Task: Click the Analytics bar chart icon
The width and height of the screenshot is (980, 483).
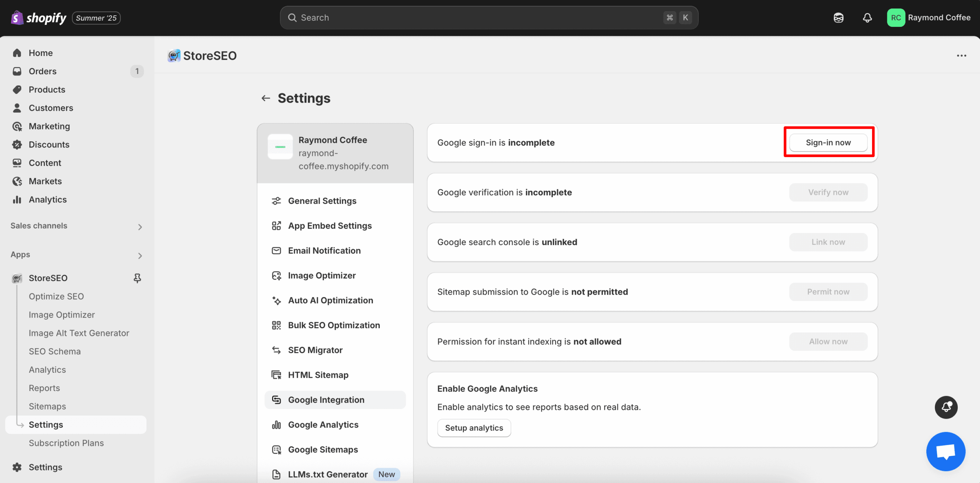Action: point(17,200)
